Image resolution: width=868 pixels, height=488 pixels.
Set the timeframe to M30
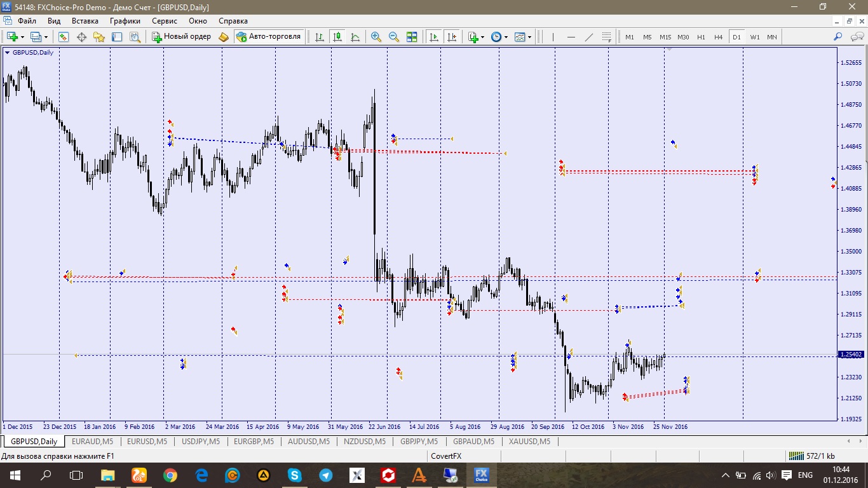click(x=683, y=37)
